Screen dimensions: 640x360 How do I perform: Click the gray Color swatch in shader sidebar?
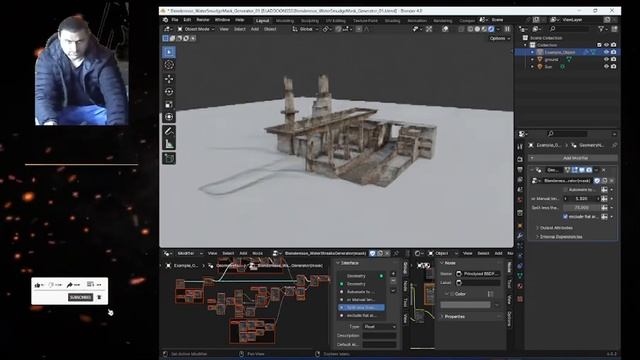pos(465,305)
